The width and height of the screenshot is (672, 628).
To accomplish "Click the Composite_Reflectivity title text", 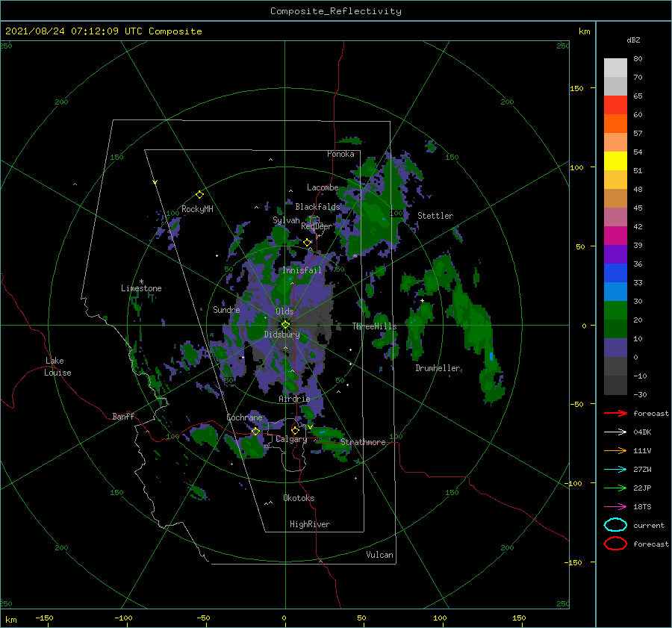I will [x=336, y=11].
